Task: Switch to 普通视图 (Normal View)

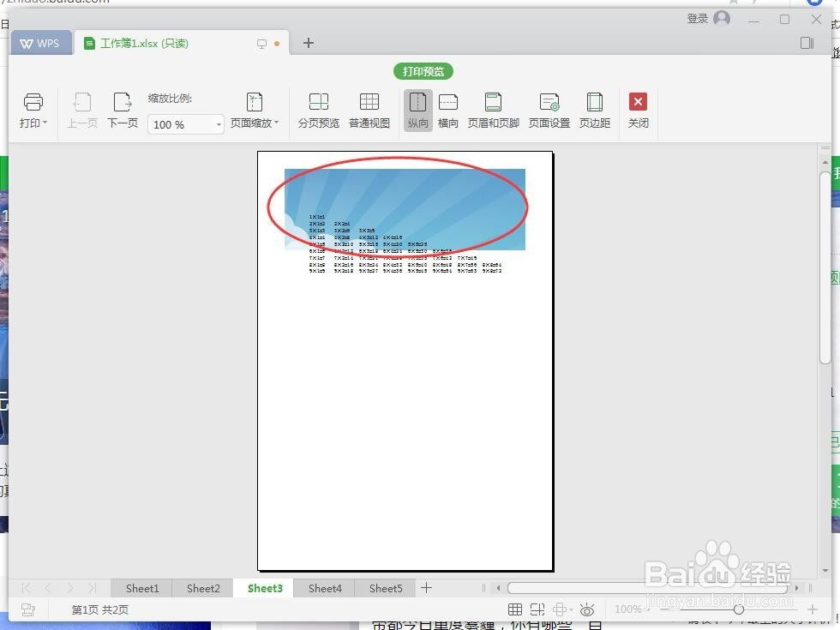Action: point(369,110)
